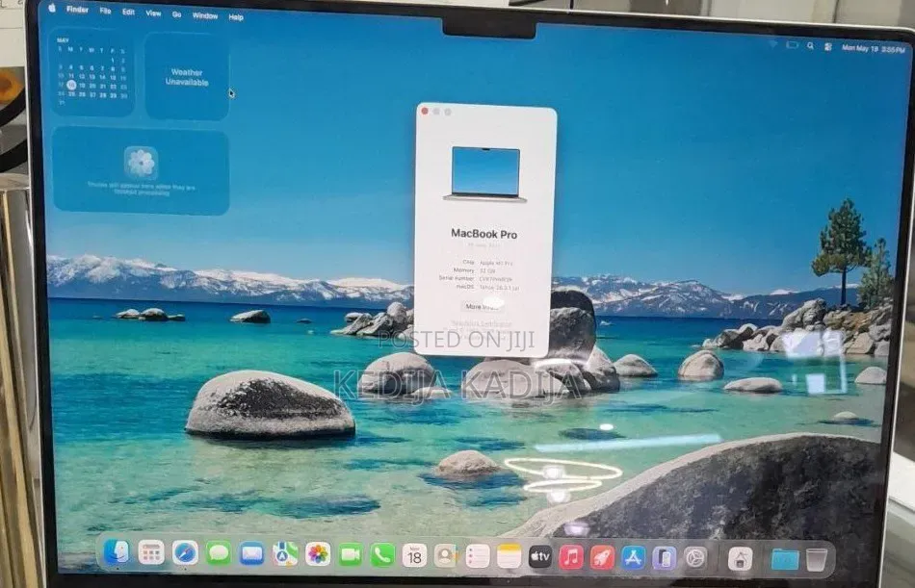This screenshot has width=915, height=588.
Task: Open the white house-icon app in the Dock
Action: 740,559
